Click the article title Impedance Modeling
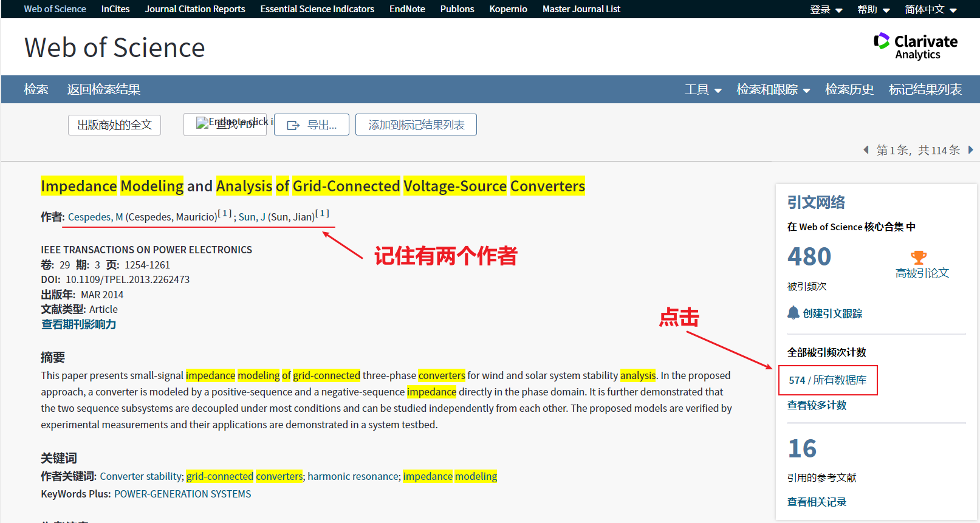Image resolution: width=980 pixels, height=523 pixels. tap(313, 186)
